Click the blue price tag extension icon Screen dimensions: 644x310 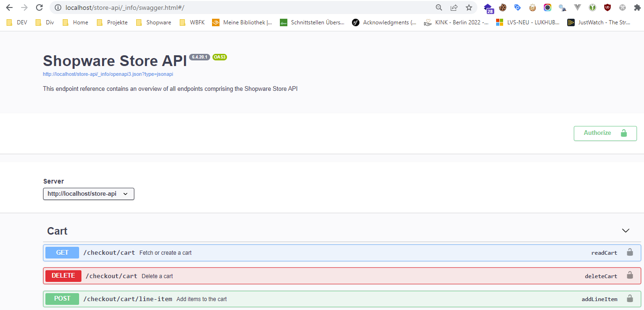click(518, 7)
